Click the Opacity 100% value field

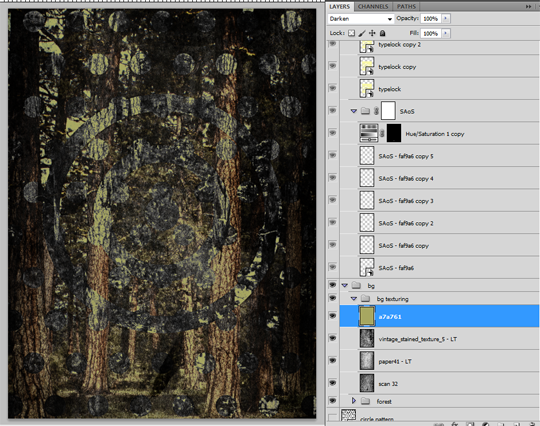[x=430, y=19]
